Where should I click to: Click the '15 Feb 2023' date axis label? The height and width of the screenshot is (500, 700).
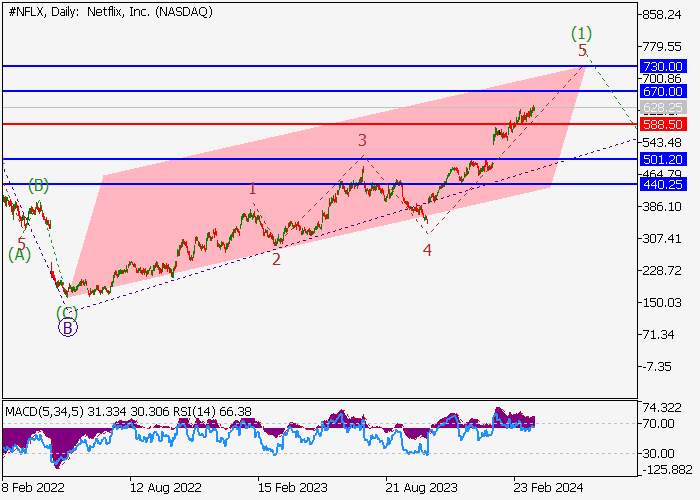tap(292, 487)
